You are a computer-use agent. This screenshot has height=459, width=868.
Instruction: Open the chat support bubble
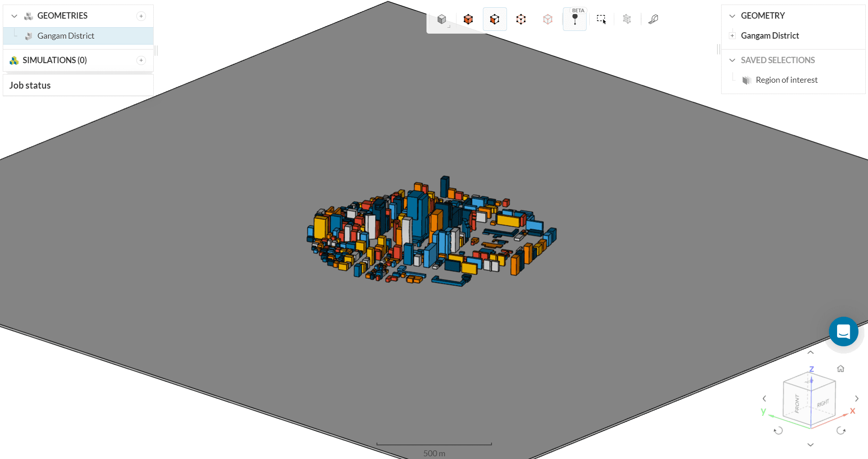coord(843,332)
